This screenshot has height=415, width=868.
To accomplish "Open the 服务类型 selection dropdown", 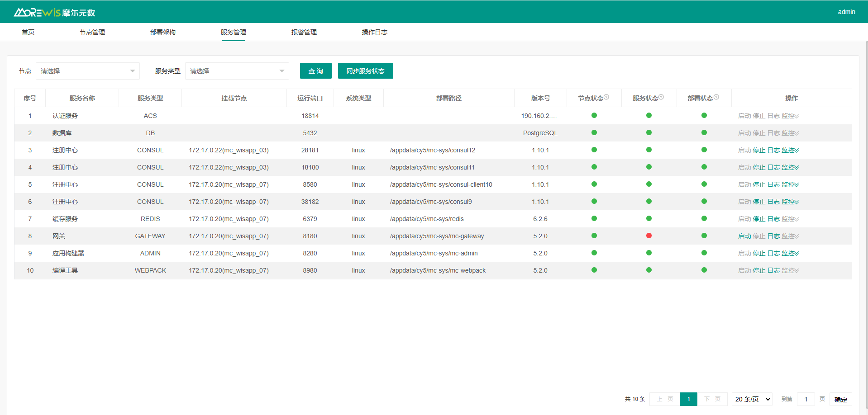I will tap(237, 71).
